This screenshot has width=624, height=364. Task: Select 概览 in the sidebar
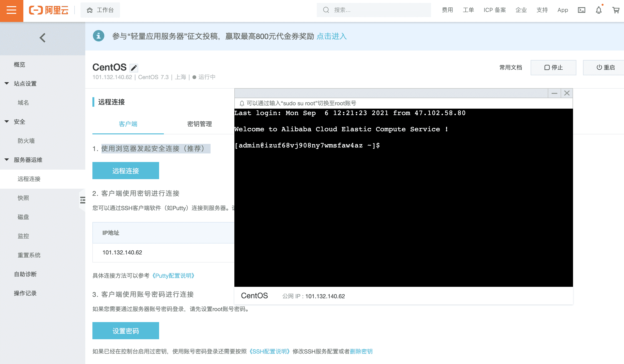point(19,65)
